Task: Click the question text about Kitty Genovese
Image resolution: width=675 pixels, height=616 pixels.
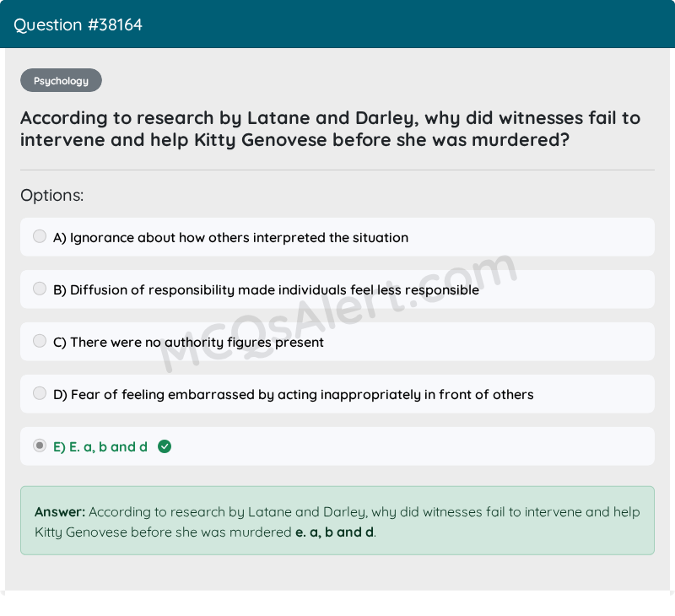Action: click(330, 129)
